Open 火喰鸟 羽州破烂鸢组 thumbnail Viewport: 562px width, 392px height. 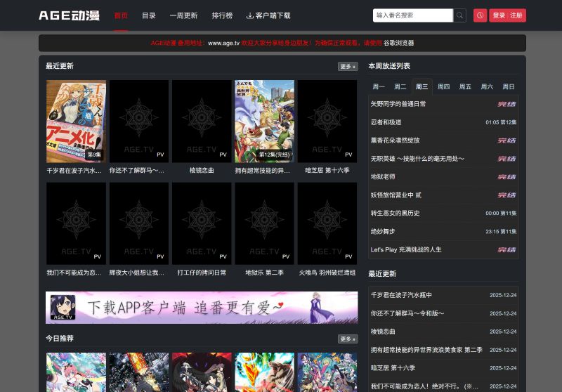327,223
